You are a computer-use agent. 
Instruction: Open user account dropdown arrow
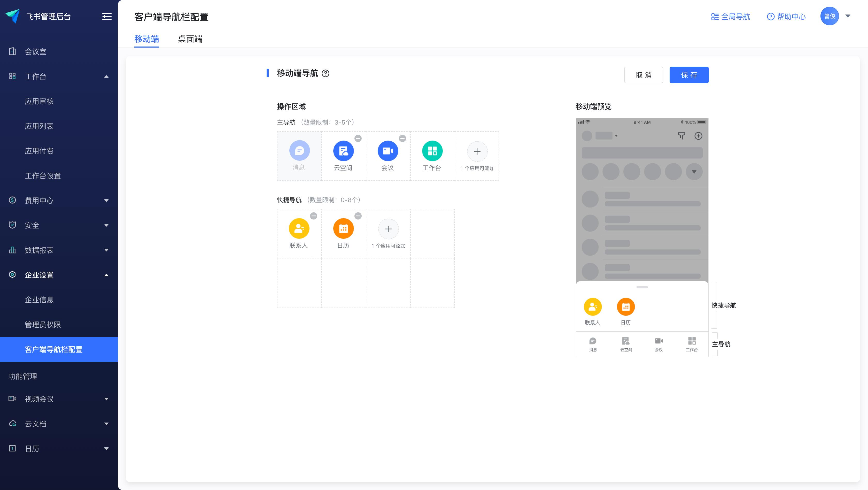[x=848, y=16]
